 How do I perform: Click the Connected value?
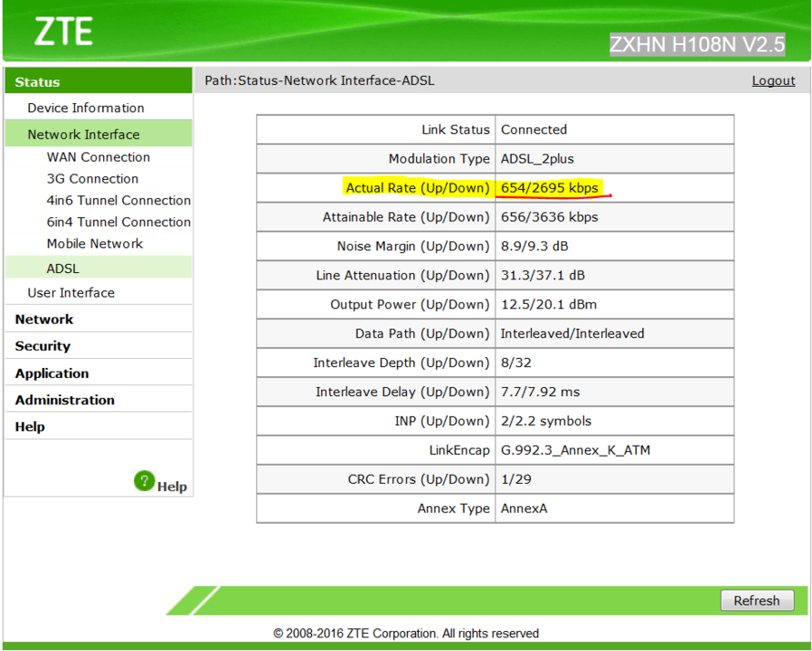(x=533, y=129)
